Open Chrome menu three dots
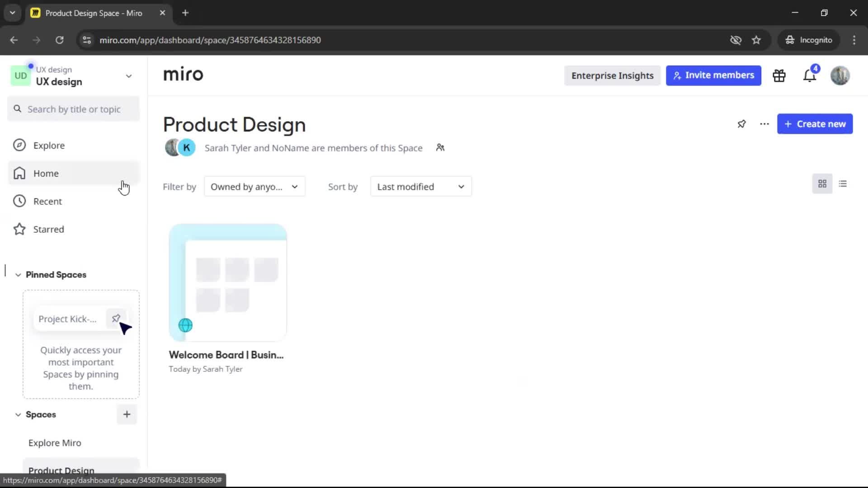868x488 pixels. [x=854, y=40]
